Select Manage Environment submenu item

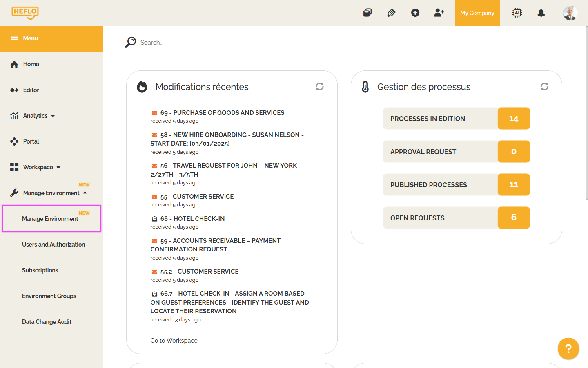click(51, 219)
